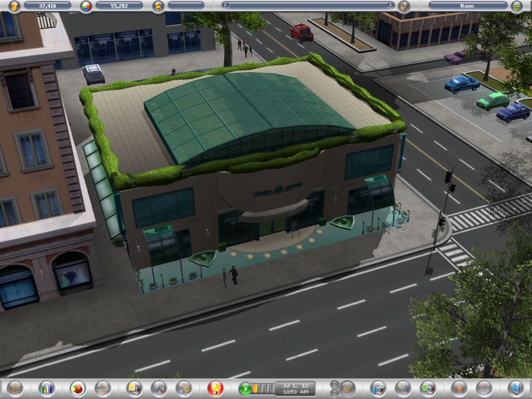Toggle the green play button
532x399 pixels.
245,389
